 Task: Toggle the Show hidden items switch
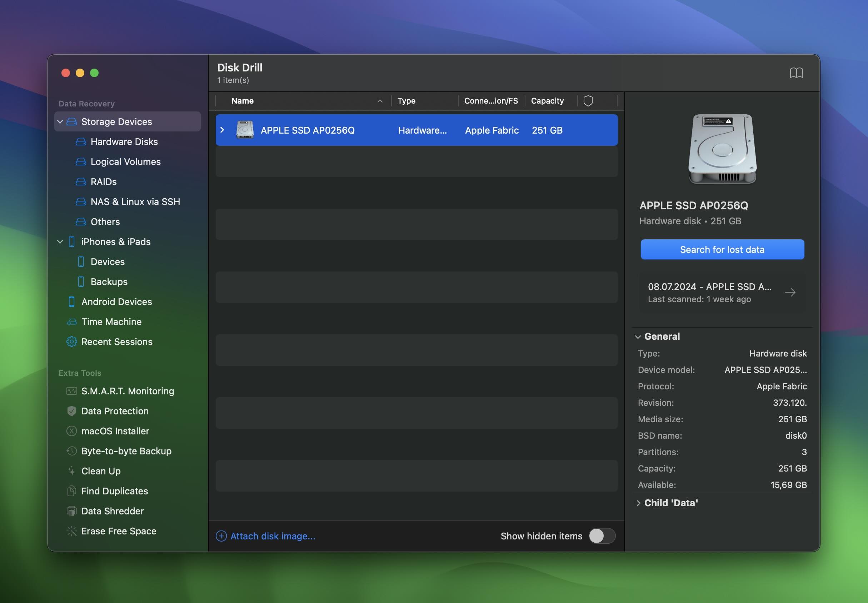(x=602, y=536)
